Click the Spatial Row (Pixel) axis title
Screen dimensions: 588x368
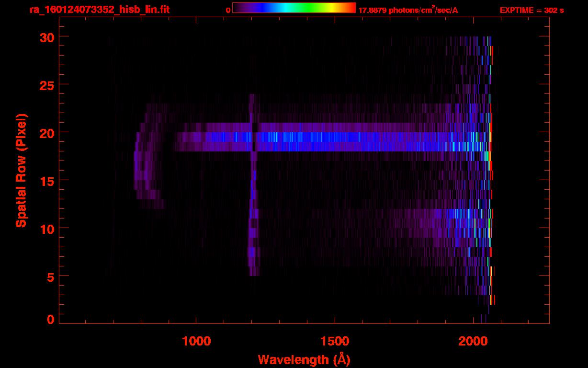coord(21,171)
